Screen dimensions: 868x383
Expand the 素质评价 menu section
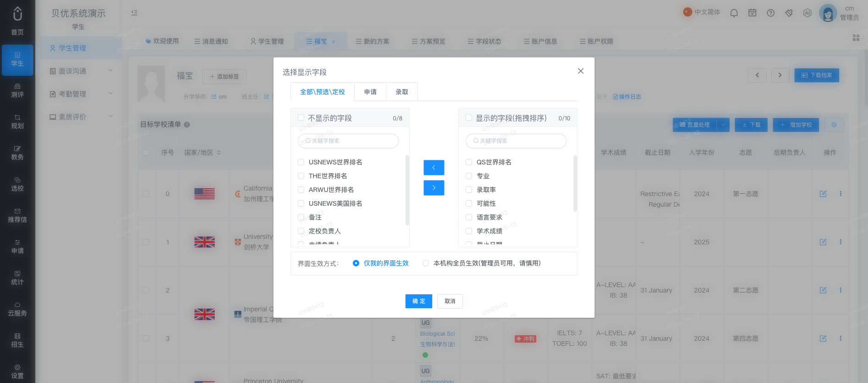point(81,117)
